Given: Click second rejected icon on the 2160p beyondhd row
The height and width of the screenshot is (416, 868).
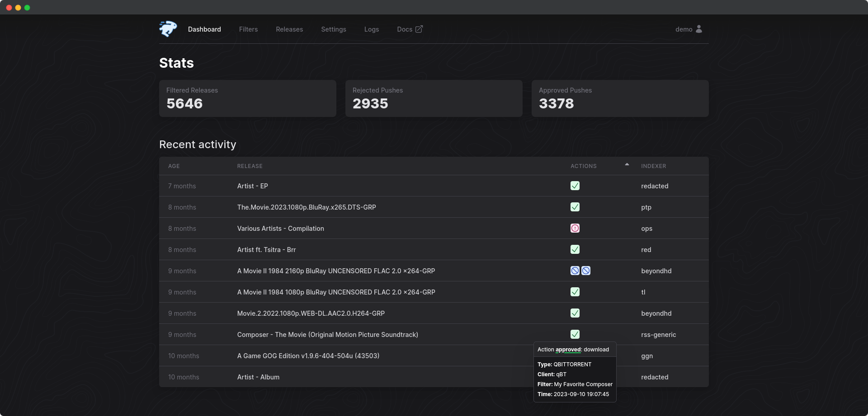Looking at the screenshot, I should click(x=586, y=270).
